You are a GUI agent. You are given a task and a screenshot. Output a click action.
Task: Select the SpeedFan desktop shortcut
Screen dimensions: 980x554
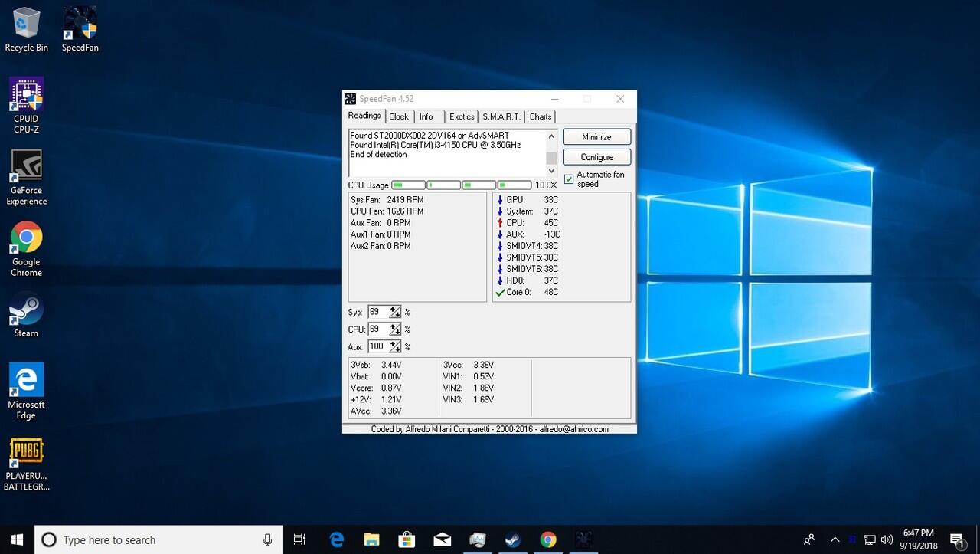pyautogui.click(x=80, y=30)
